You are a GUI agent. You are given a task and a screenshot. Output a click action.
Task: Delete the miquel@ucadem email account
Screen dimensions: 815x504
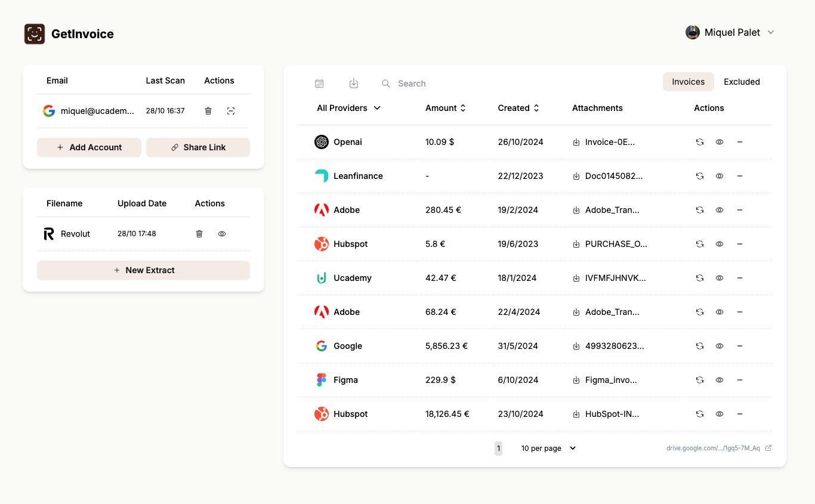click(x=208, y=110)
